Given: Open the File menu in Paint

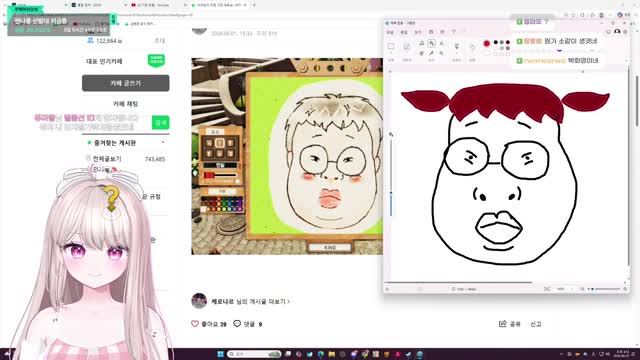Looking at the screenshot, I should coord(390,32).
